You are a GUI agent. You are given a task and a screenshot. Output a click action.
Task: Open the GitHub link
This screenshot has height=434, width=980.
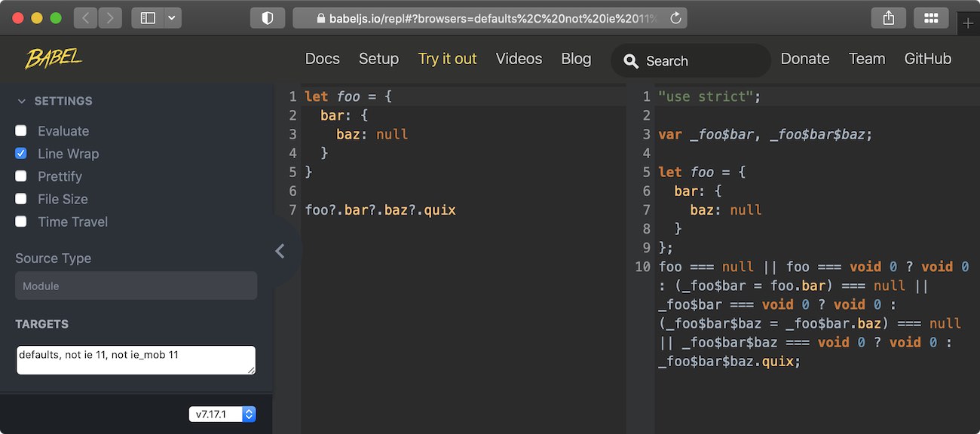click(x=928, y=59)
